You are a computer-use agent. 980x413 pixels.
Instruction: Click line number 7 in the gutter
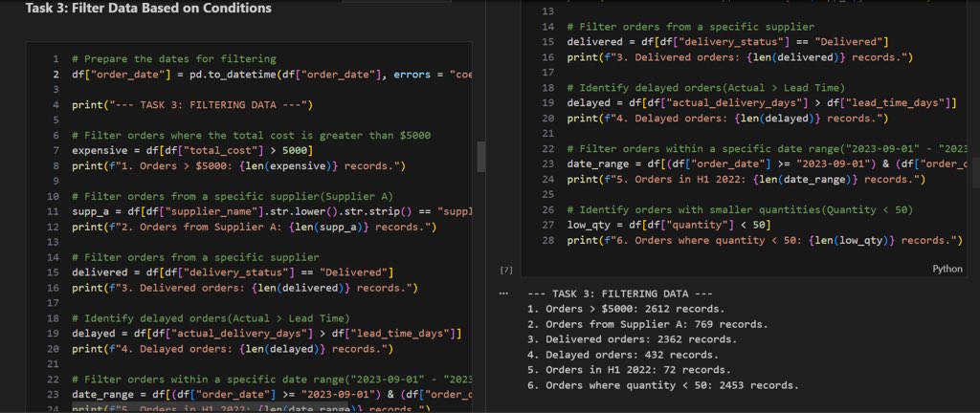pyautogui.click(x=56, y=150)
